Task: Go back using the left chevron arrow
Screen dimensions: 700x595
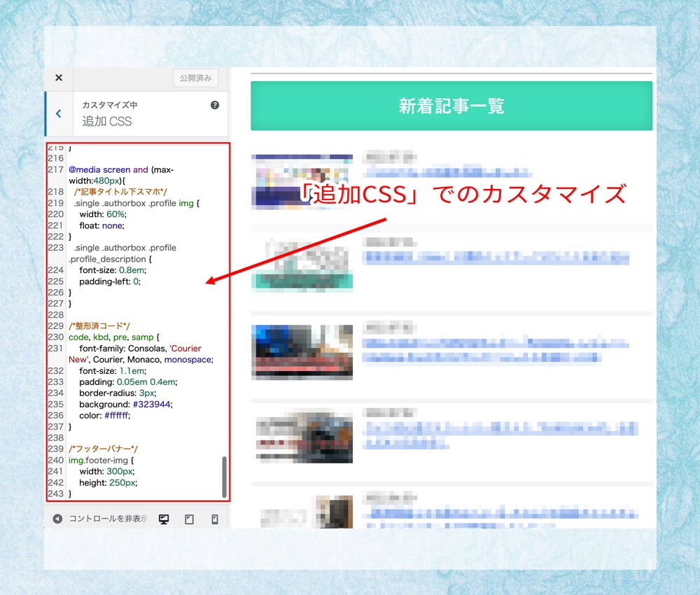Action: click(x=59, y=113)
